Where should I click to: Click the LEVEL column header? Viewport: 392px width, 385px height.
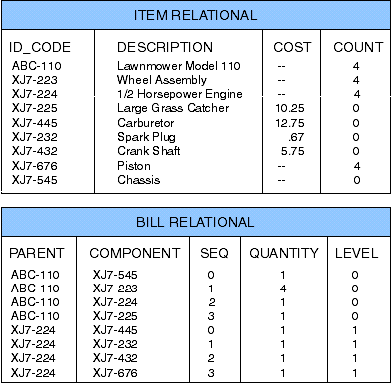(357, 253)
